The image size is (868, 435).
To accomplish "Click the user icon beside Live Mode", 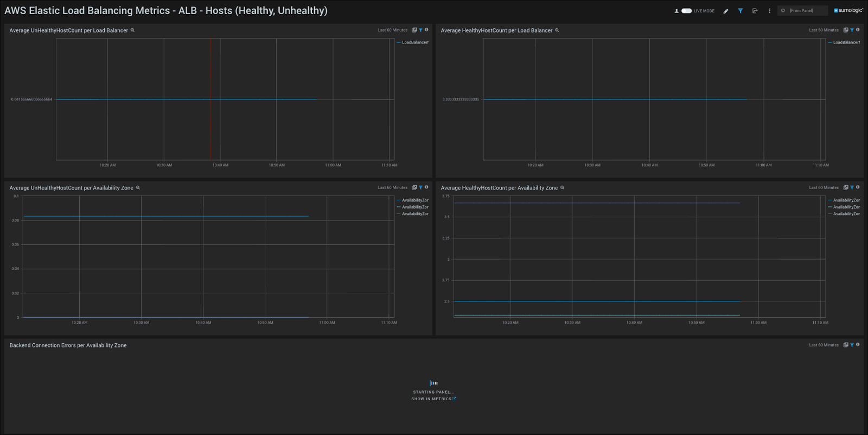I will coord(676,11).
